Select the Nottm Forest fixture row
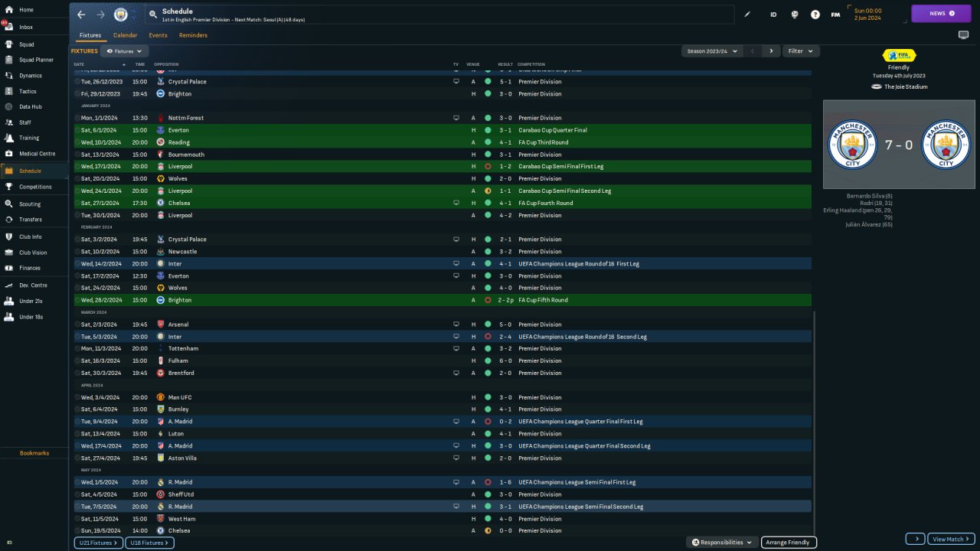Image resolution: width=980 pixels, height=551 pixels. (x=443, y=118)
